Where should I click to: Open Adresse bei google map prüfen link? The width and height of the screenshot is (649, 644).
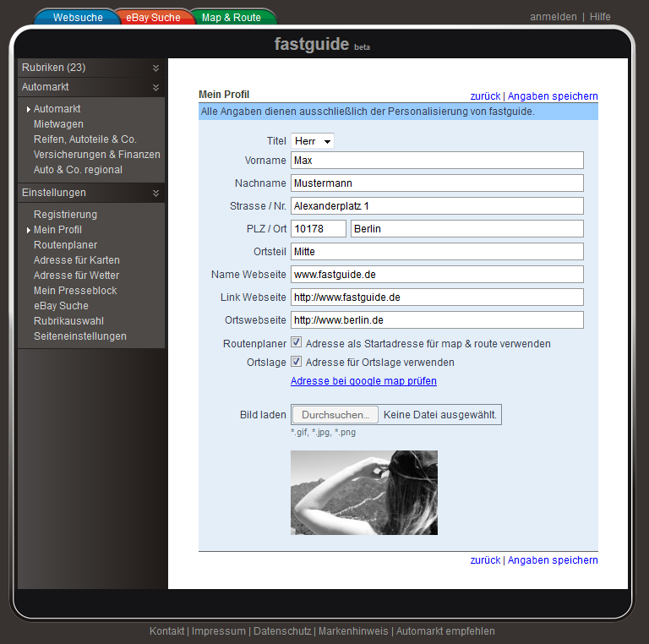[x=363, y=381]
